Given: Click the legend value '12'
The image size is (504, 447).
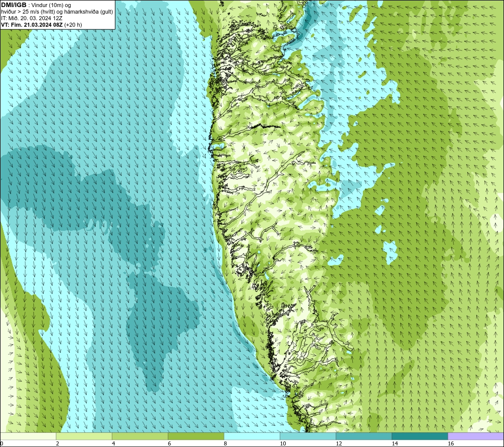Looking at the screenshot, I should [339, 443].
